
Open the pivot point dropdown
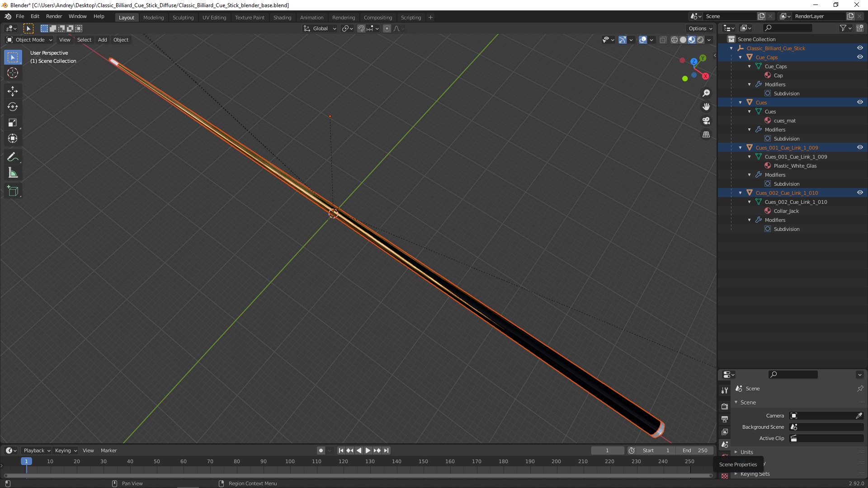347,28
